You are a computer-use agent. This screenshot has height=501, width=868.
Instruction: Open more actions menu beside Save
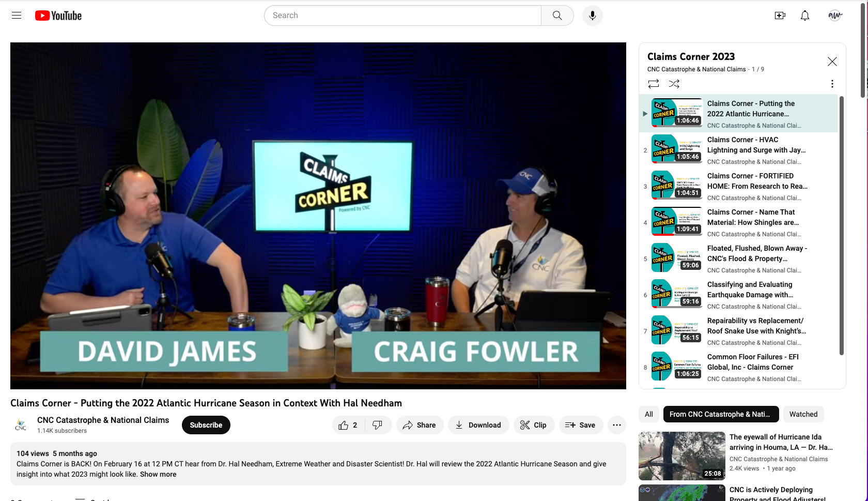(x=616, y=425)
